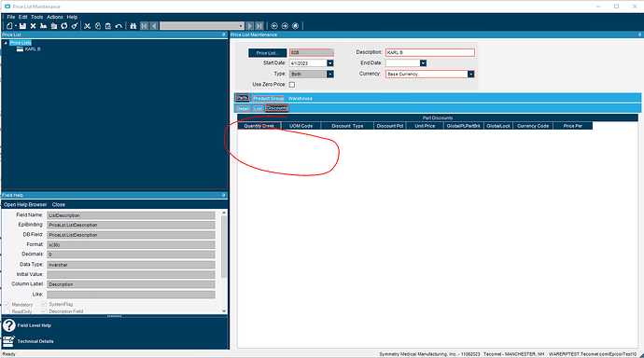Click the New document toolbar icon
Viewport: 644px width, 358px height.
tap(9, 26)
